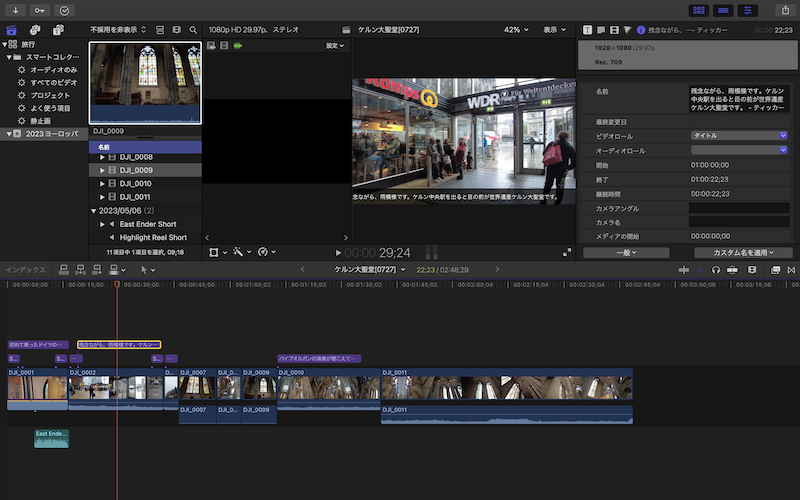The height and width of the screenshot is (500, 800).
Task: Append the selected clip to the storyline
Action: (97, 270)
